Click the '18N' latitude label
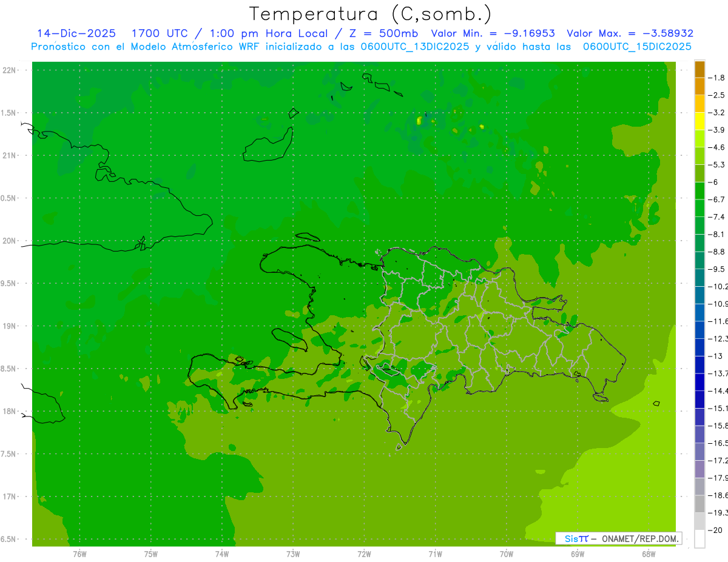 point(9,411)
